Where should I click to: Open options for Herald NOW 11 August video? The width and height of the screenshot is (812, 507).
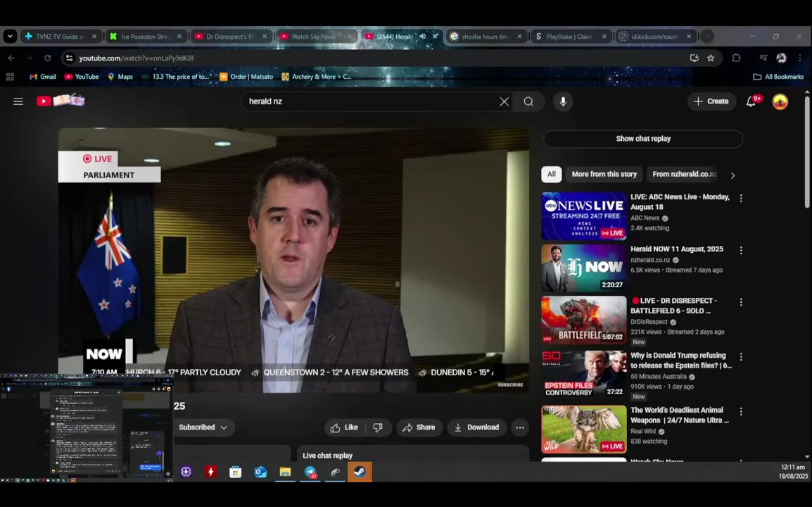pyautogui.click(x=740, y=250)
